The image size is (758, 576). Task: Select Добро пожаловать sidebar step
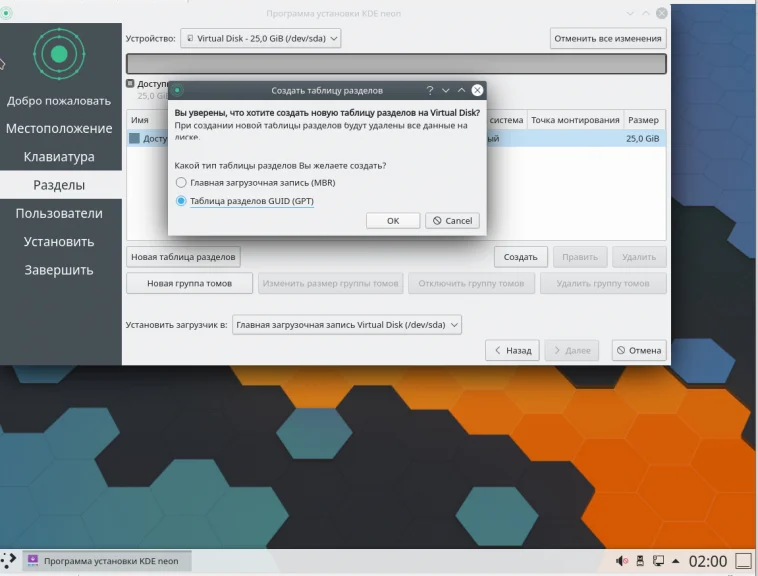[59, 101]
